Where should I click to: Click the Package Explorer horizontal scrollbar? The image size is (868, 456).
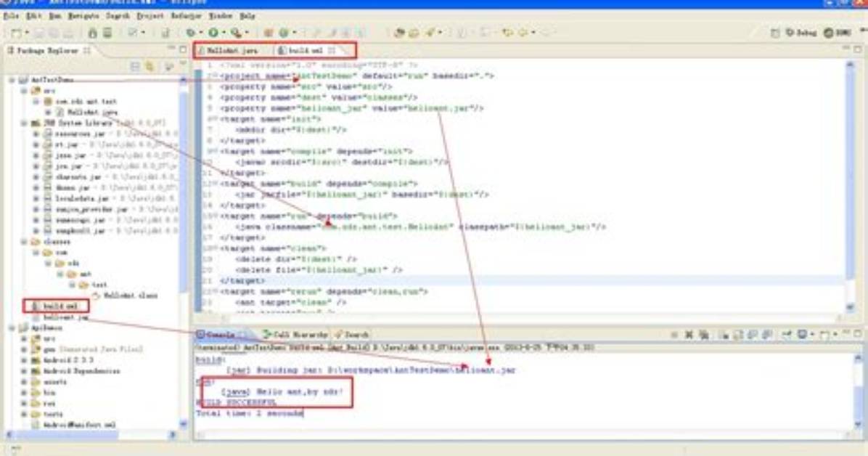tap(91, 435)
